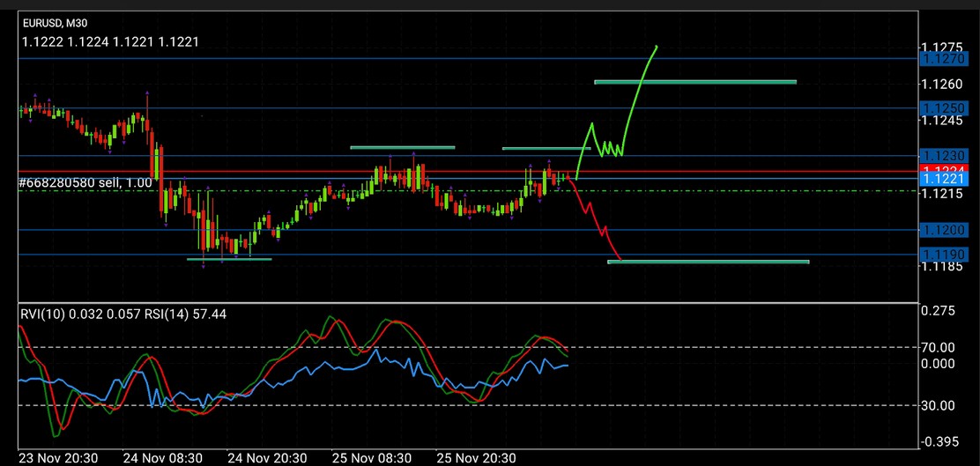Viewport: 980px width, 466px height.
Task: Click the 30.00 RSI oversold level label
Action: tap(937, 405)
